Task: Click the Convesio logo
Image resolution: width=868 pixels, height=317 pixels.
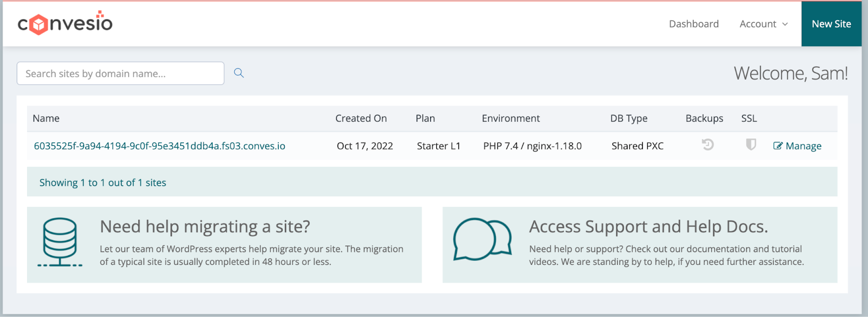Action: click(65, 23)
